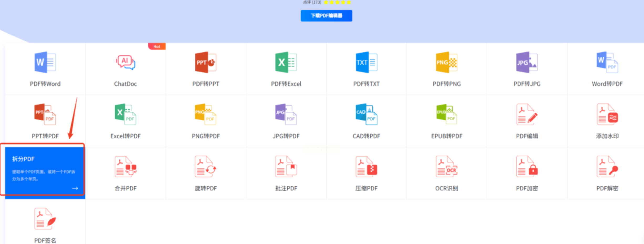Open the Excel转PDF converter icon

(125, 114)
